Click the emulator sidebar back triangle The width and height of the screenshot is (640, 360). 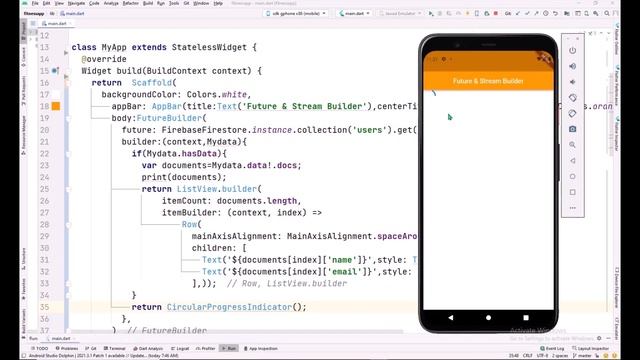pyautogui.click(x=573, y=160)
